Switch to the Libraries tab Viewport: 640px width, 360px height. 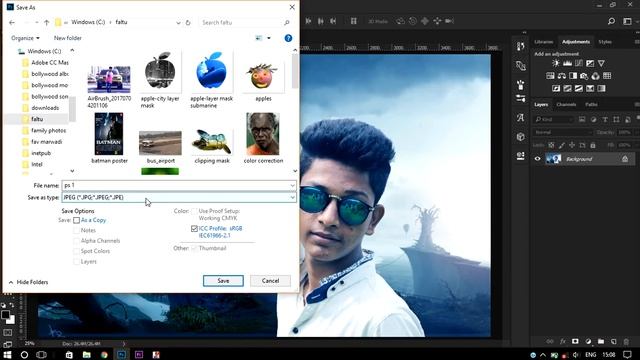[543, 42]
